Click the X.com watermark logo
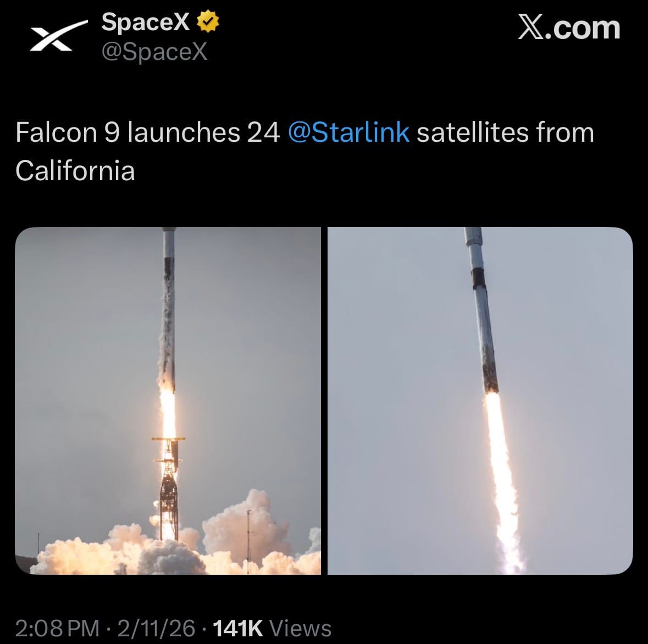This screenshot has height=644, width=648. pyautogui.click(x=569, y=28)
